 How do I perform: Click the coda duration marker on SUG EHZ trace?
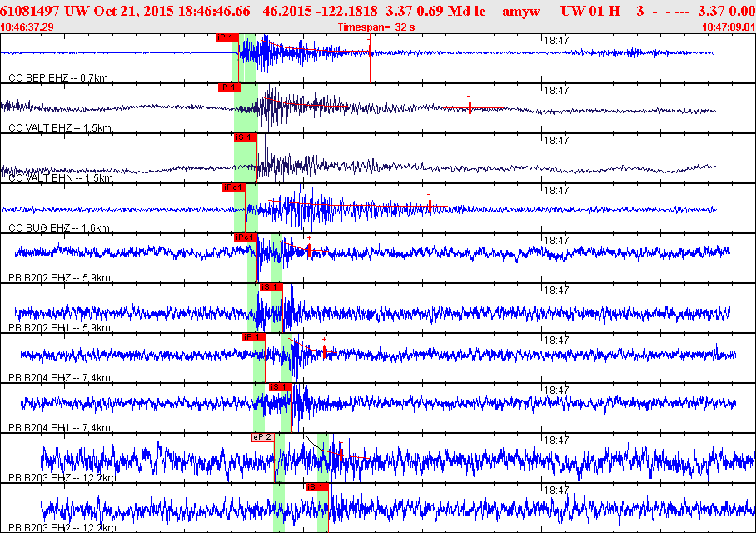coord(430,207)
